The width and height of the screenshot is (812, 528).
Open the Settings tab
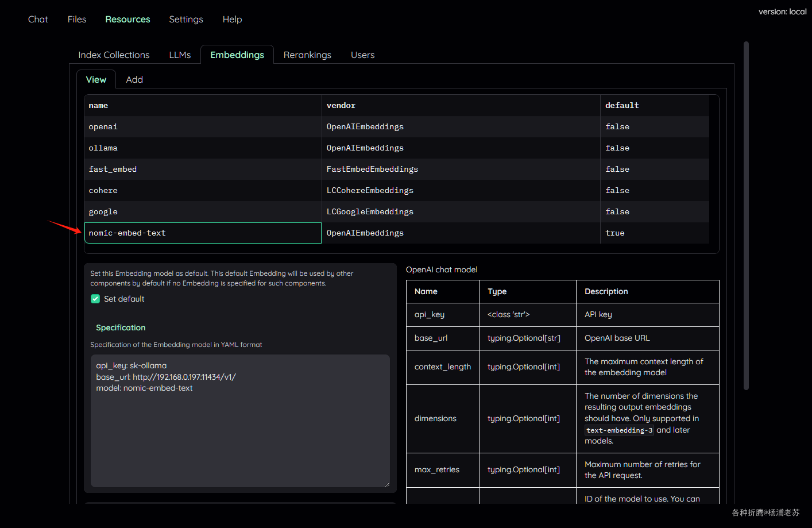point(186,20)
